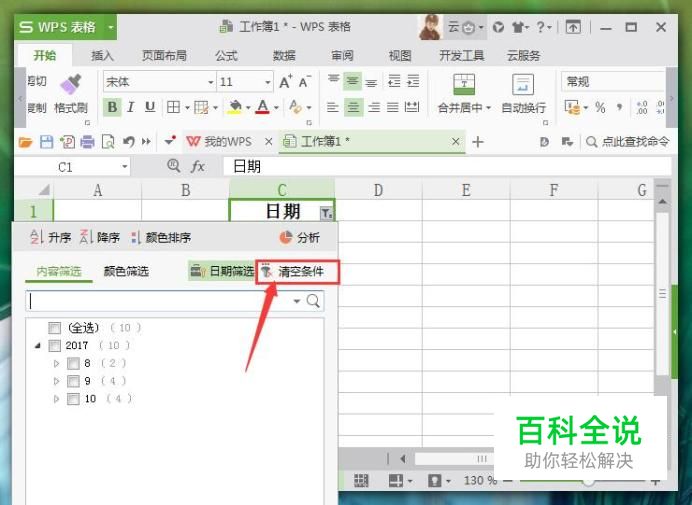Align text right icon
This screenshot has height=505, width=692.
[374, 107]
